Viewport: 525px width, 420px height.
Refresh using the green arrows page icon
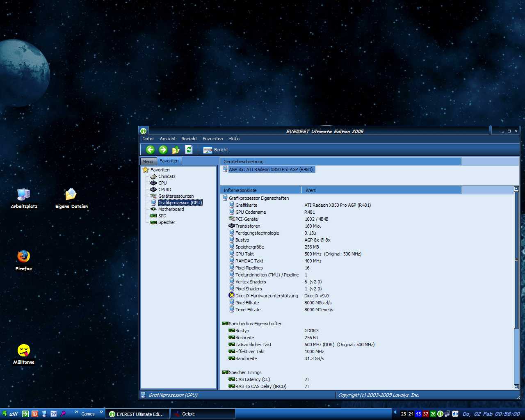189,150
